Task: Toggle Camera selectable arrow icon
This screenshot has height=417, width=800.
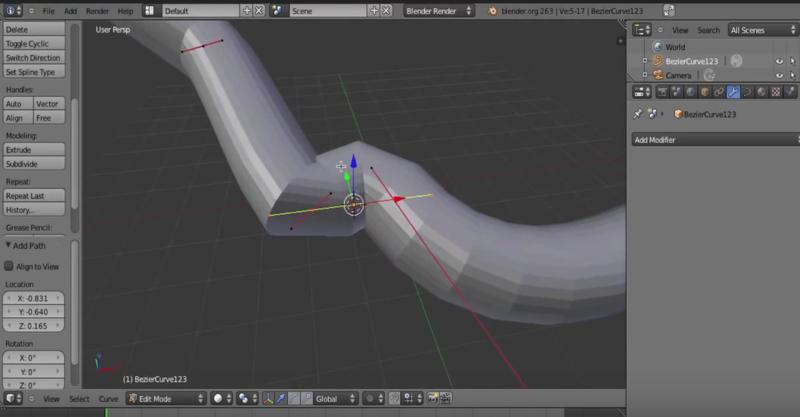Action: (x=792, y=76)
